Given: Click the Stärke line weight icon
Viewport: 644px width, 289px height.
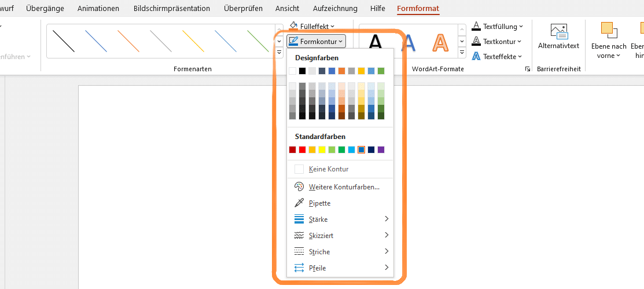Looking at the screenshot, I should (x=299, y=219).
